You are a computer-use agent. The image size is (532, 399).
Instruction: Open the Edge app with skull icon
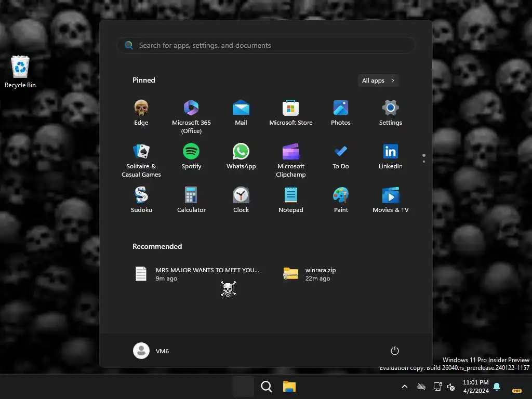point(141,113)
